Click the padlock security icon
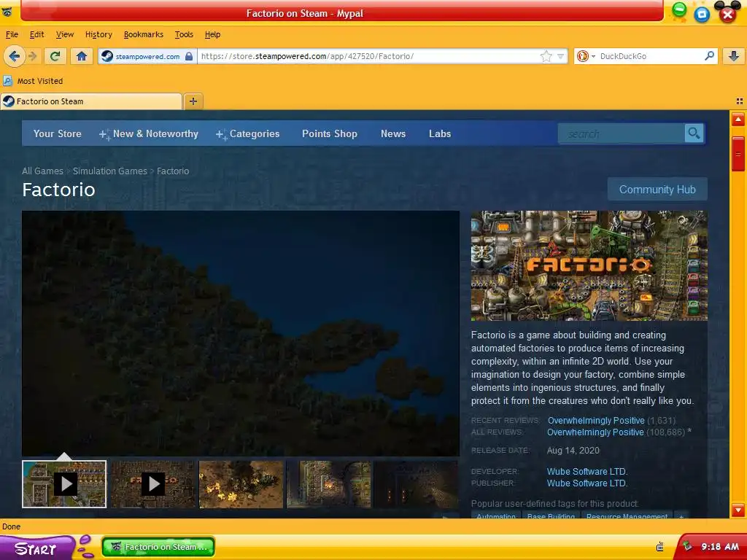This screenshot has height=560, width=747. (189, 56)
